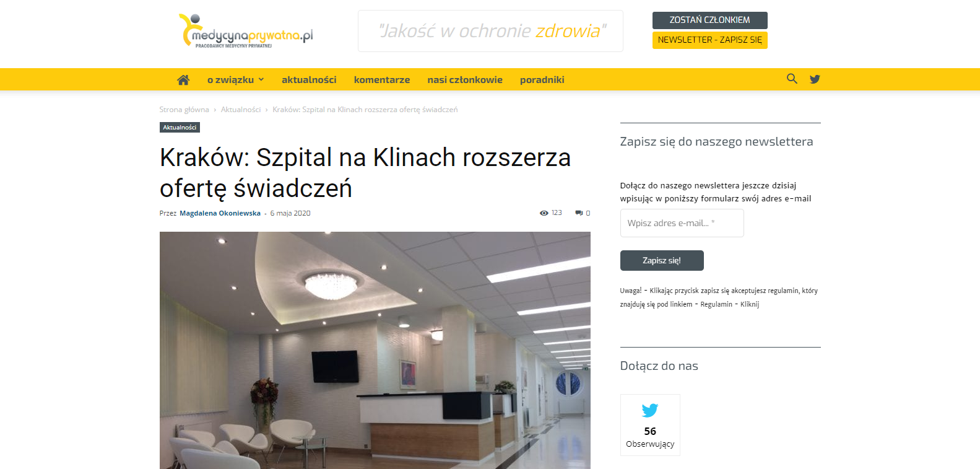Click the Twitter icon in navigation bar
Screen dimensions: 980x469
tap(815, 79)
